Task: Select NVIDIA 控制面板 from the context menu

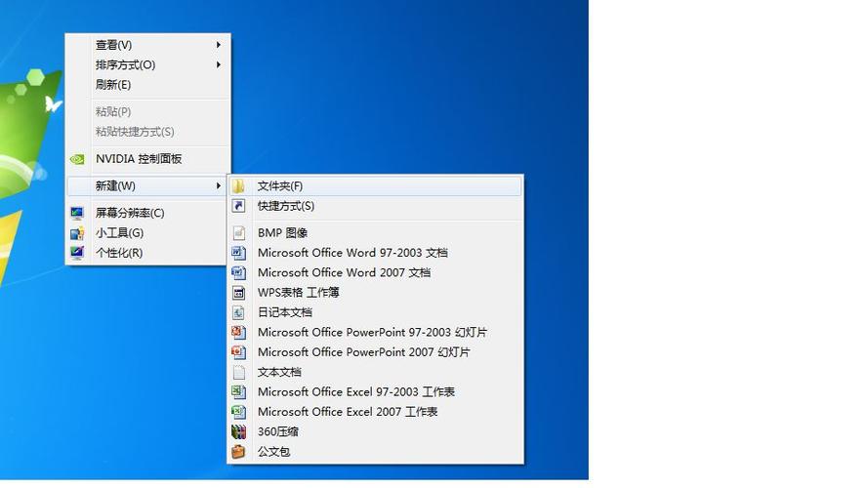Action: (x=147, y=159)
